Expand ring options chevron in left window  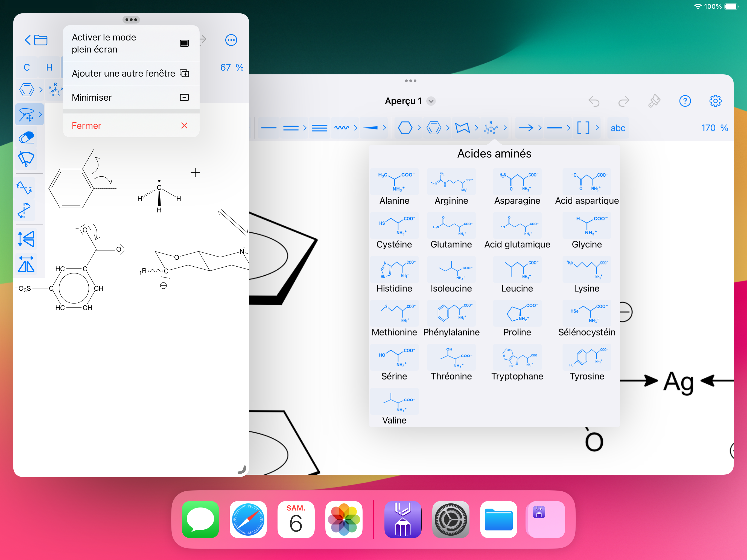[40, 90]
